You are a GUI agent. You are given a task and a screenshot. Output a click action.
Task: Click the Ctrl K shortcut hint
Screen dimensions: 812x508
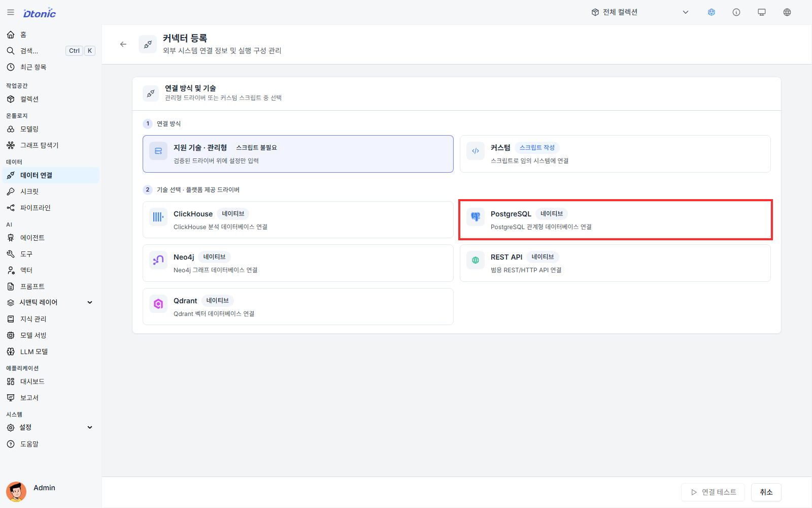click(x=81, y=51)
